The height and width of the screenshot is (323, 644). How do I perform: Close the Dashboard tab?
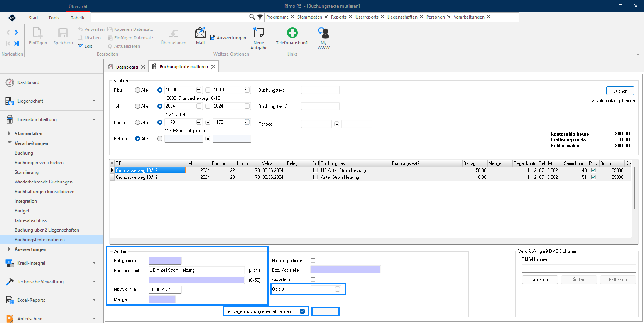pos(143,67)
